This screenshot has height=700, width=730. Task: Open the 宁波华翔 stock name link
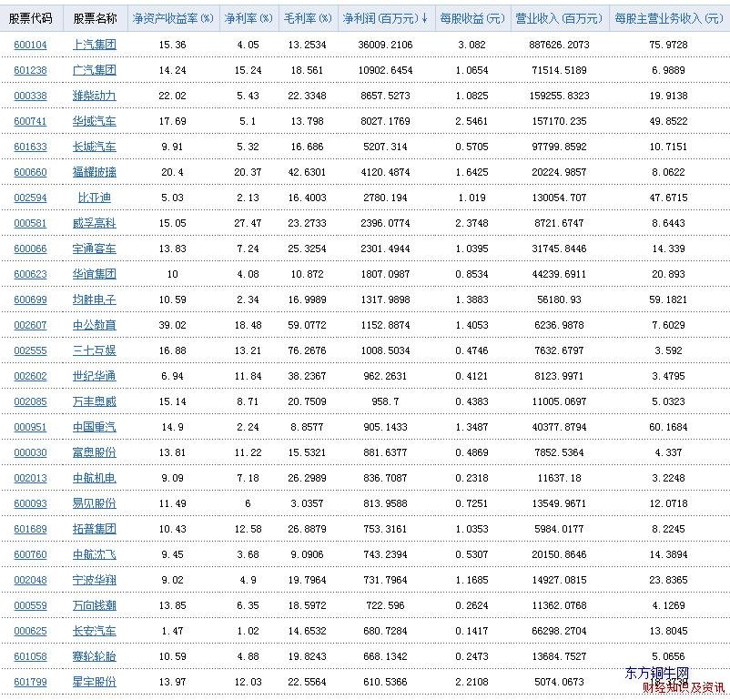point(95,581)
